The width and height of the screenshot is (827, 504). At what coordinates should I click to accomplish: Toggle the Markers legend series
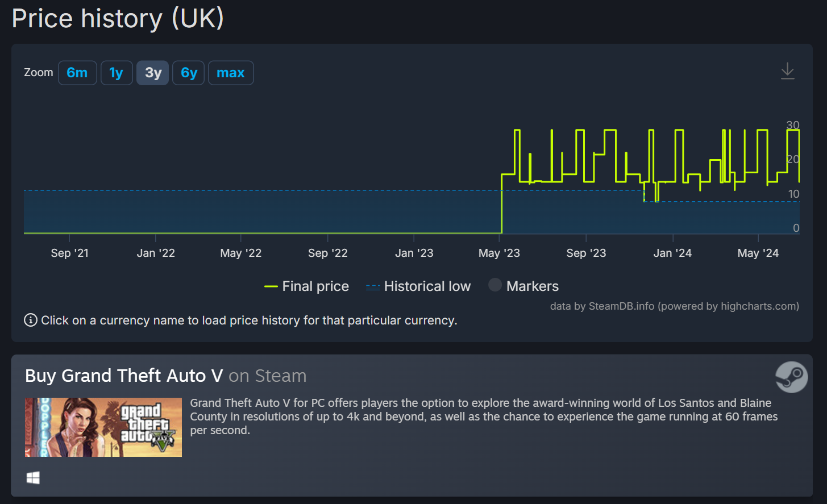523,286
